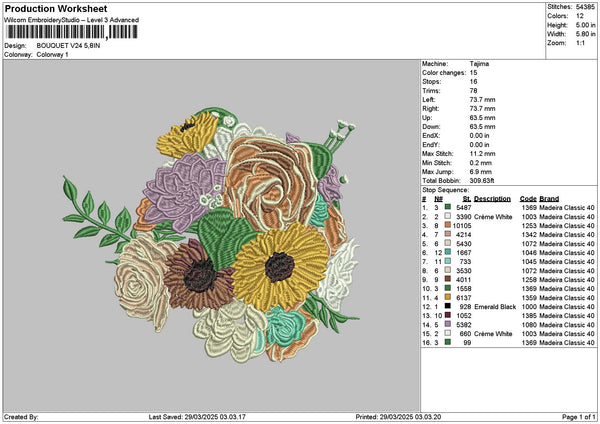Click the Emerald Black description text
Viewport: 600px width, 424px height.
click(495, 307)
